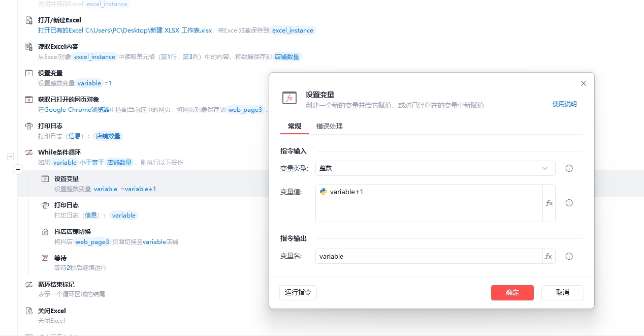Switch to the 错误处理 tab

point(330,126)
